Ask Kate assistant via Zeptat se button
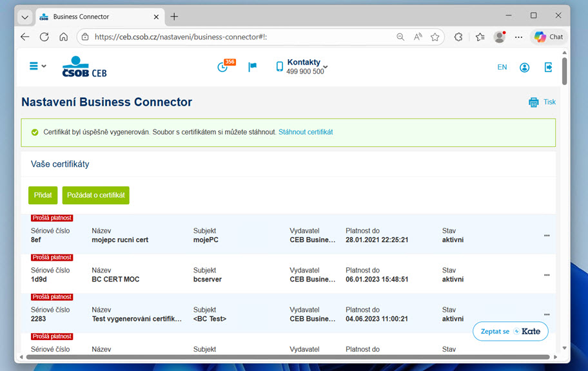This screenshot has height=371, width=588. click(x=511, y=331)
